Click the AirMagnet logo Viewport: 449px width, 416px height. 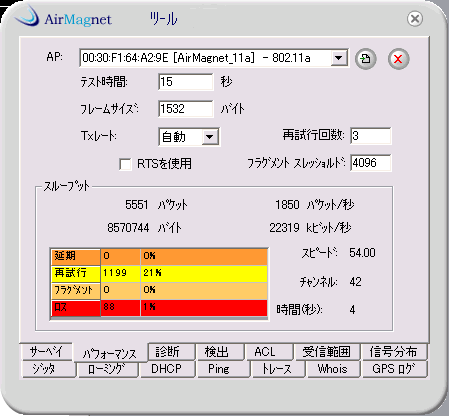click(x=63, y=17)
